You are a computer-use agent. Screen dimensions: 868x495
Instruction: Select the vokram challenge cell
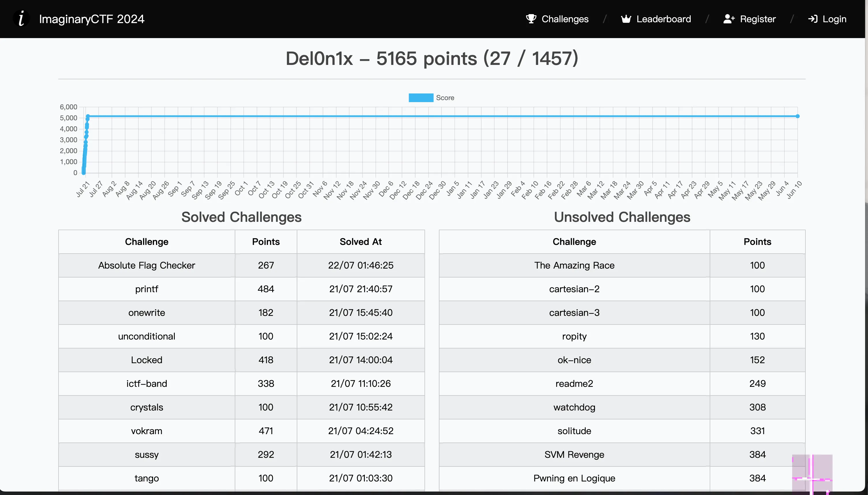click(146, 431)
